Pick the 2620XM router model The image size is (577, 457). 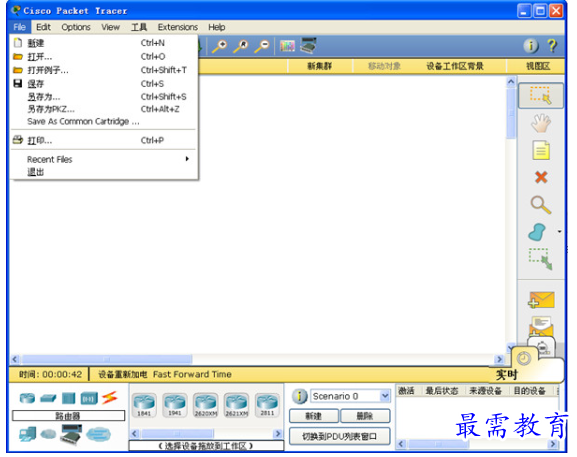[206, 405]
